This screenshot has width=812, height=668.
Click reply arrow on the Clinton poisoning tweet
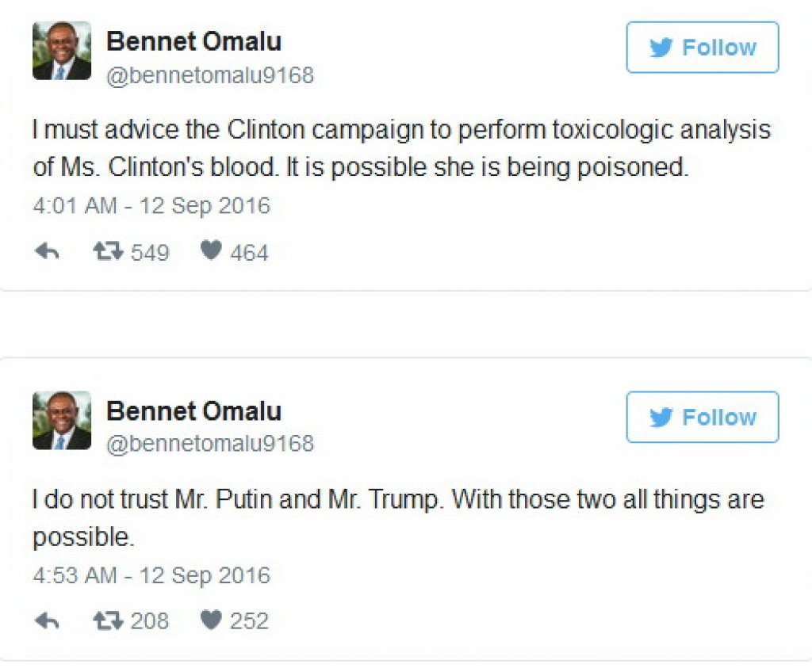click(48, 252)
